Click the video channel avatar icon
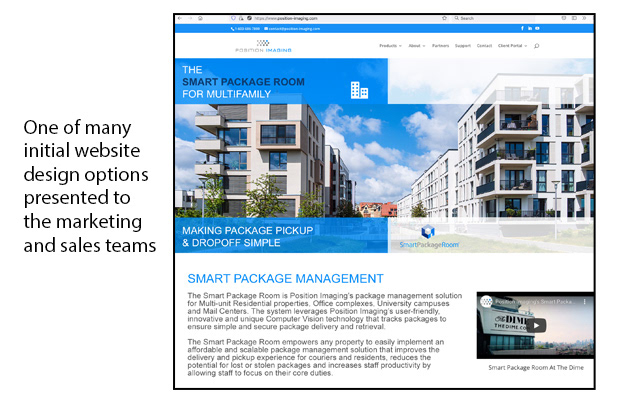The image size is (620, 403). (486, 302)
